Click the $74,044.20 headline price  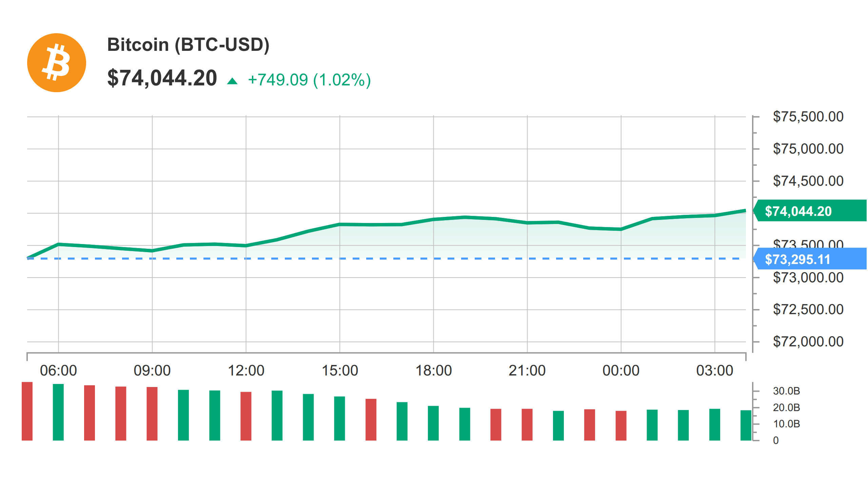click(x=162, y=78)
